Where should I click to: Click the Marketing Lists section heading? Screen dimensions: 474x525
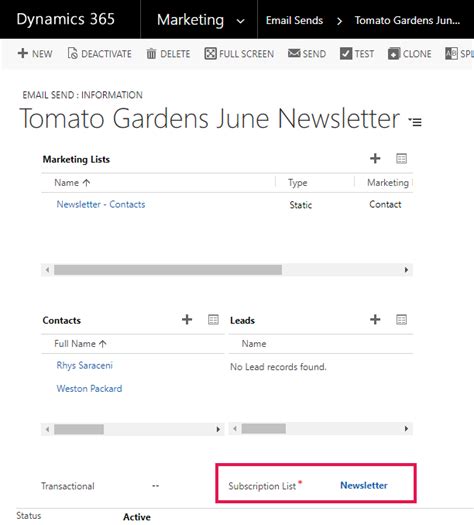coord(76,159)
